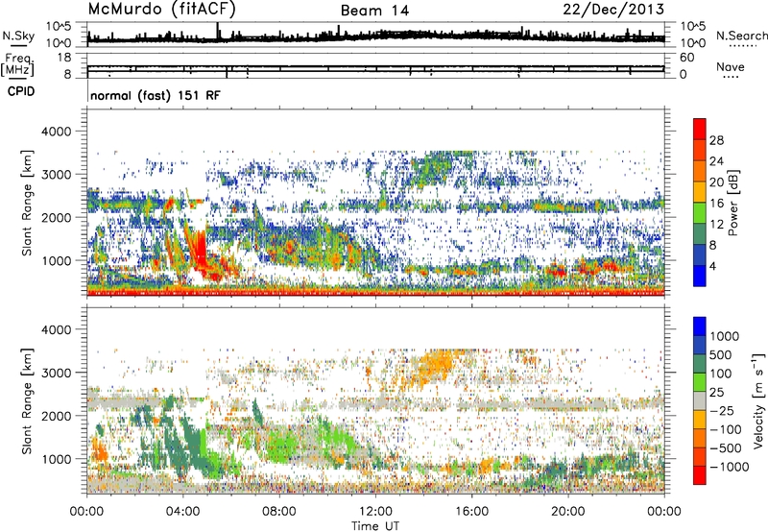The width and height of the screenshot is (768, 532).
Task: Click the '100' velocity colorbar tick
Action: [721, 374]
